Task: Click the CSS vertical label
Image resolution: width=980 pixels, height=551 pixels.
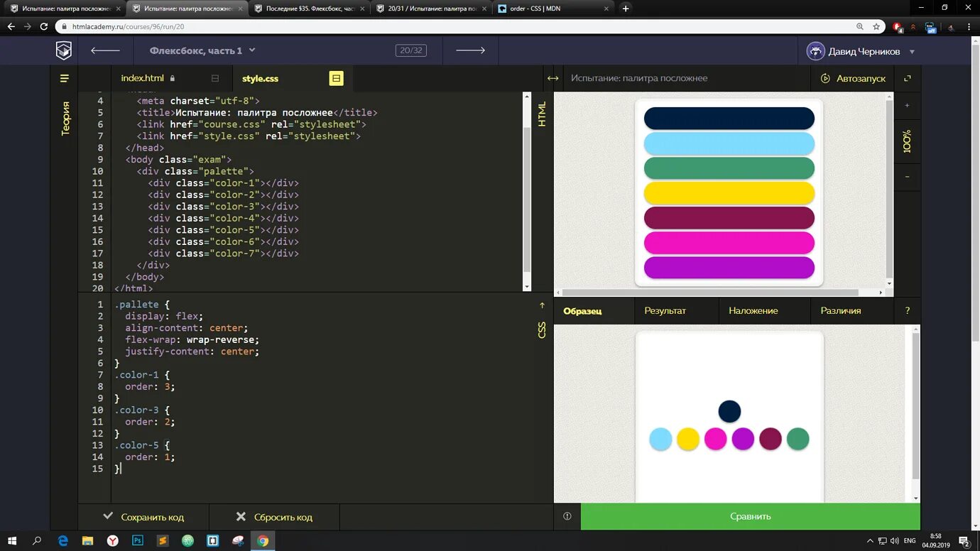Action: coord(542,329)
